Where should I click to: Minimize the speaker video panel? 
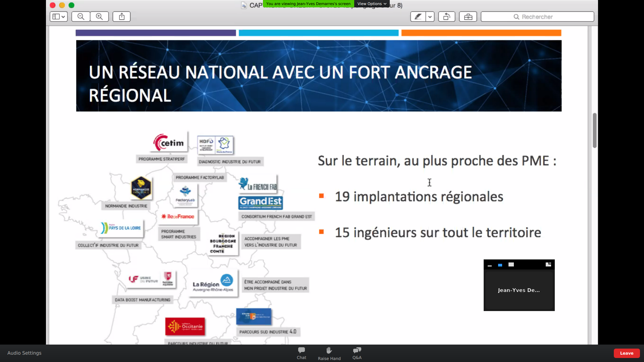(490, 265)
